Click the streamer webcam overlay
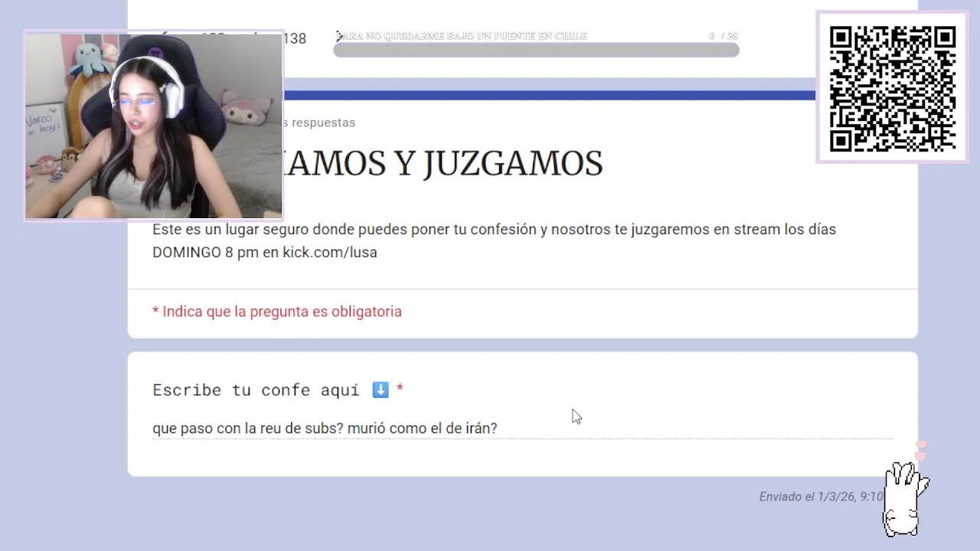 click(153, 126)
